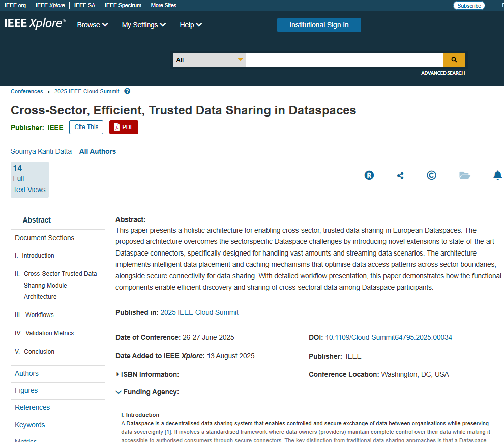Click the IEEE Xplore logo
The width and height of the screenshot is (504, 442).
tap(35, 23)
